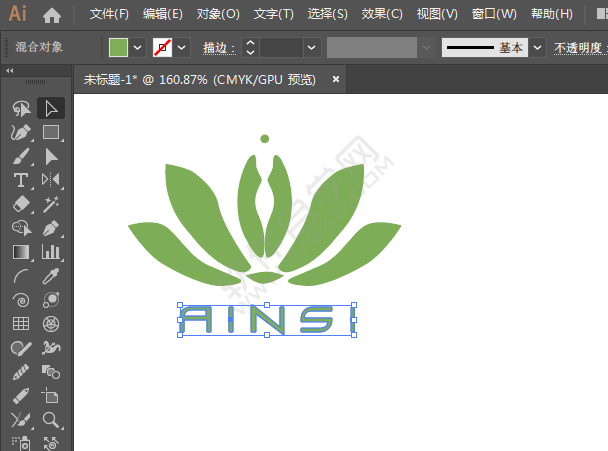Click the stroke weight input field

coord(281,48)
